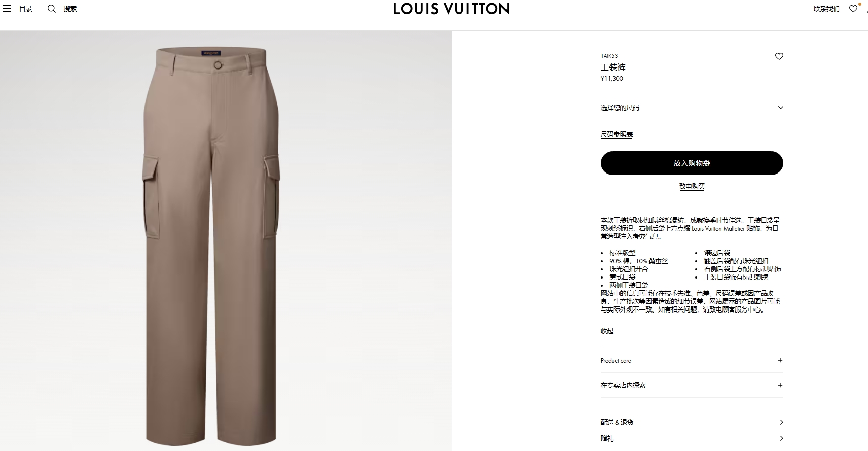The height and width of the screenshot is (451, 868).
Task: Click the Louis Vuitton logo
Action: pyautogui.click(x=451, y=9)
